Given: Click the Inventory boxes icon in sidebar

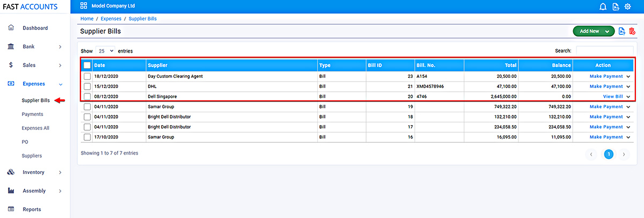Looking at the screenshot, I should pos(11,172).
